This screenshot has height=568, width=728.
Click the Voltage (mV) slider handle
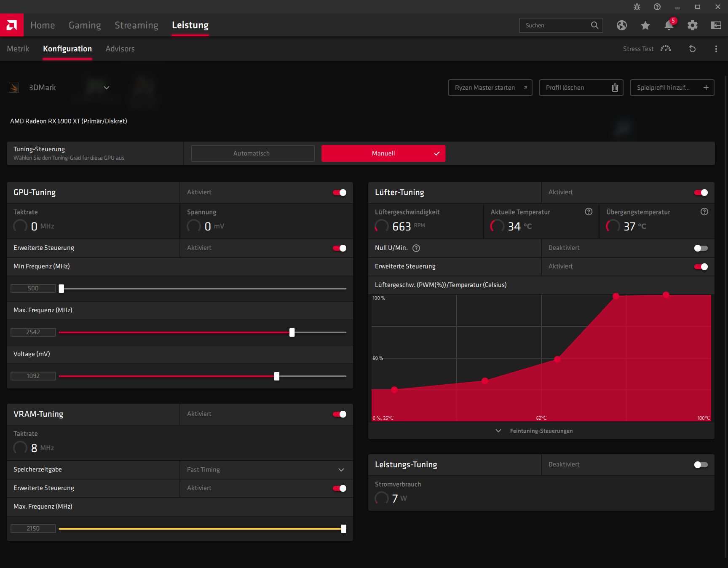coord(277,376)
